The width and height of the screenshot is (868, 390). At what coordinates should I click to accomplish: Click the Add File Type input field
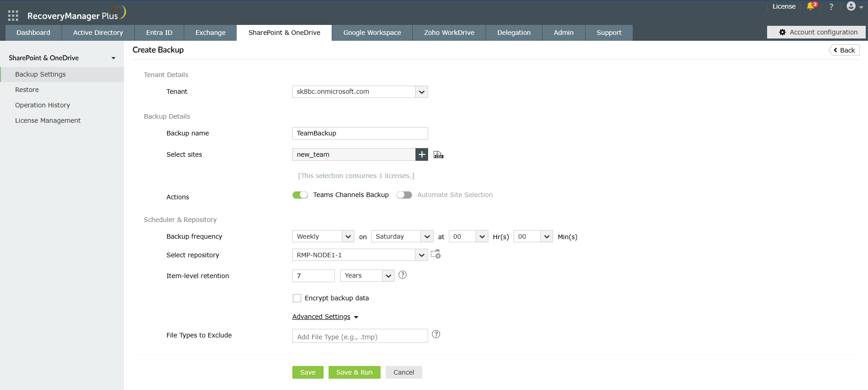click(x=360, y=336)
